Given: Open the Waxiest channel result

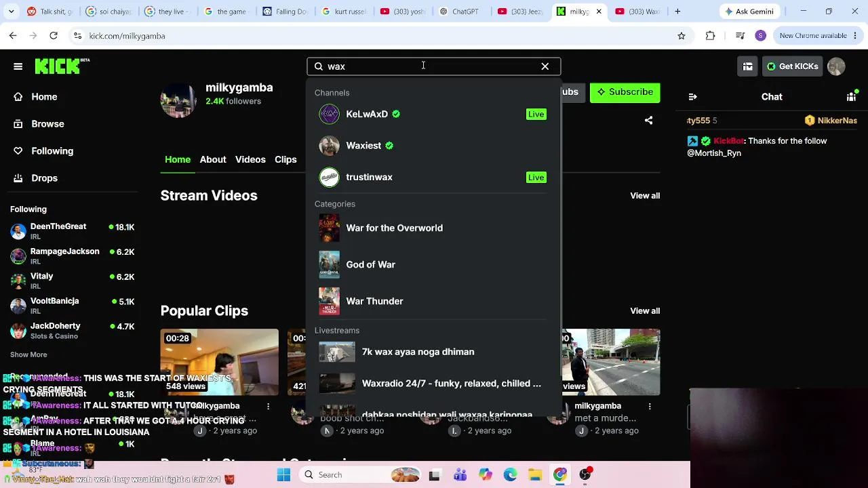Looking at the screenshot, I should point(433,146).
